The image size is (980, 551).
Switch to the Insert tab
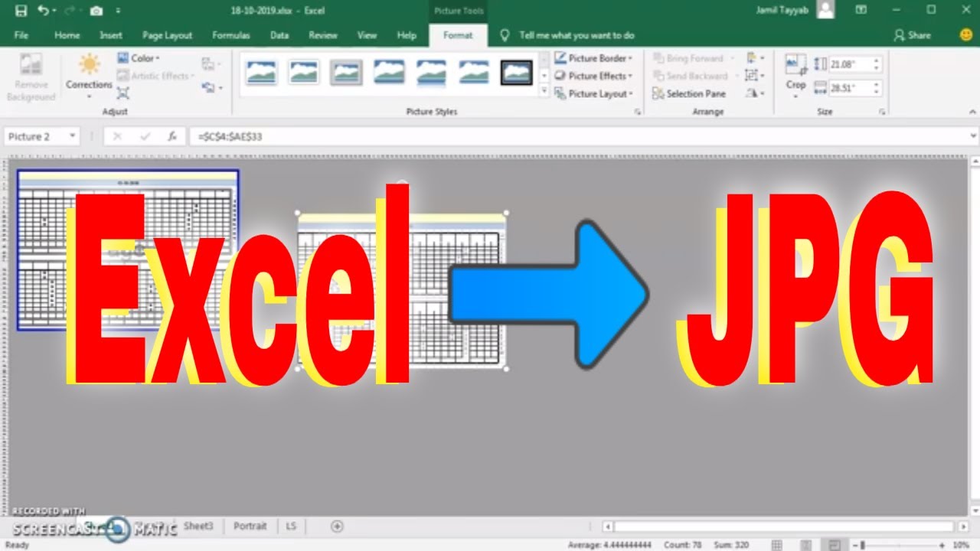(111, 35)
